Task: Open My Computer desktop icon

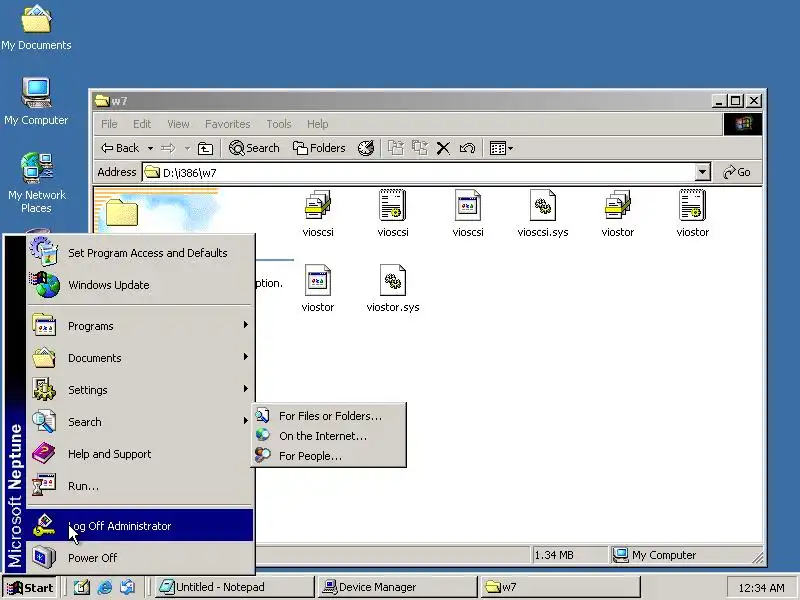Action: point(36,101)
